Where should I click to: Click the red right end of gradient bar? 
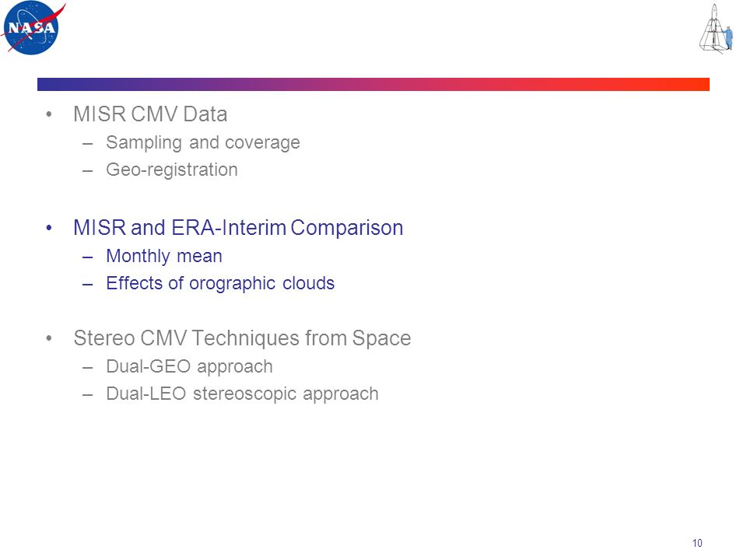coord(700,84)
